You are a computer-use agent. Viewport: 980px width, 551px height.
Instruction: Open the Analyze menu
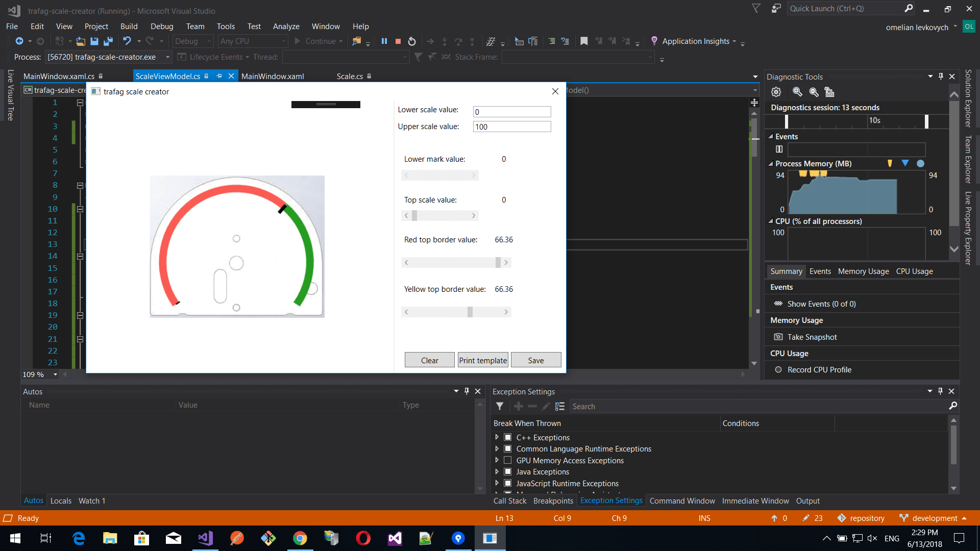pos(286,27)
